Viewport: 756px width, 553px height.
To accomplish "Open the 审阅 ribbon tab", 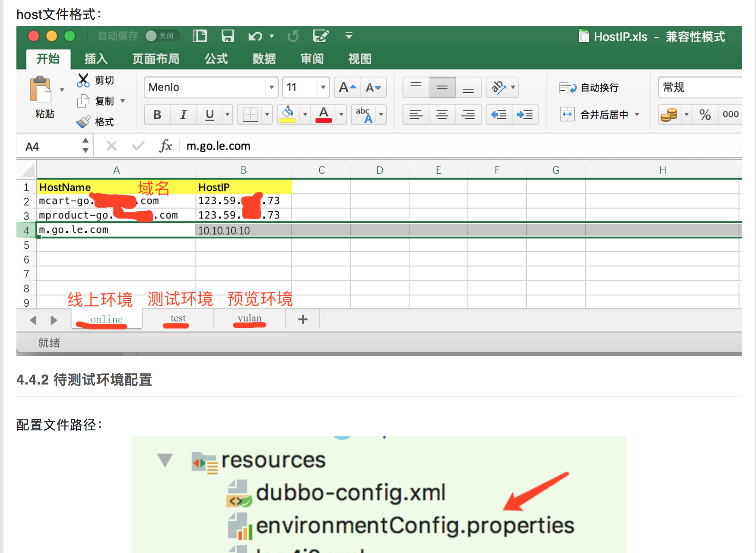I will click(312, 59).
